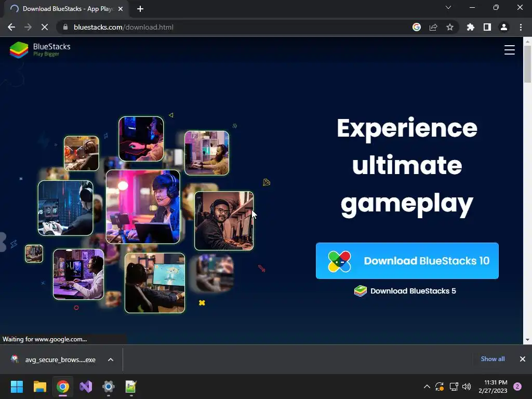Open Visual Studio from the taskbar

86,387
